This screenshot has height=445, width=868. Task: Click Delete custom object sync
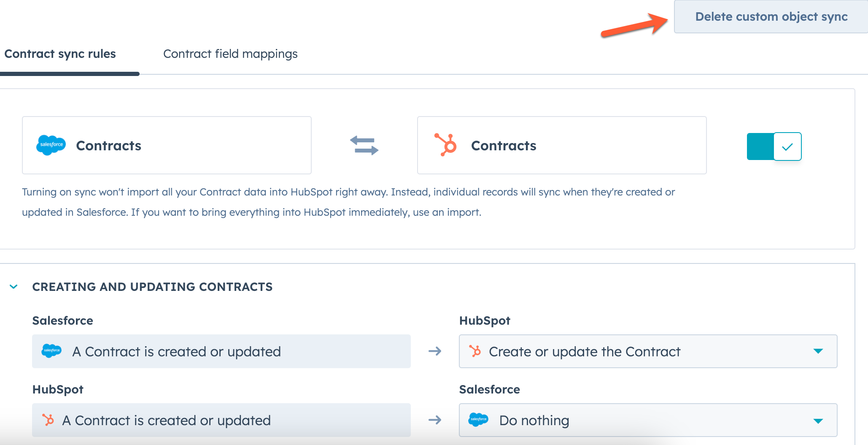point(771,16)
